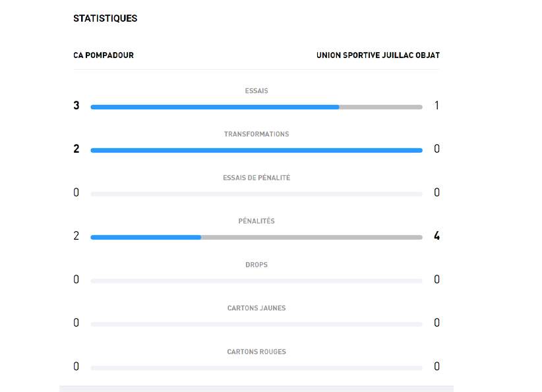Click the STATISTIQUES section heading
This screenshot has height=392, width=542.
pos(105,18)
